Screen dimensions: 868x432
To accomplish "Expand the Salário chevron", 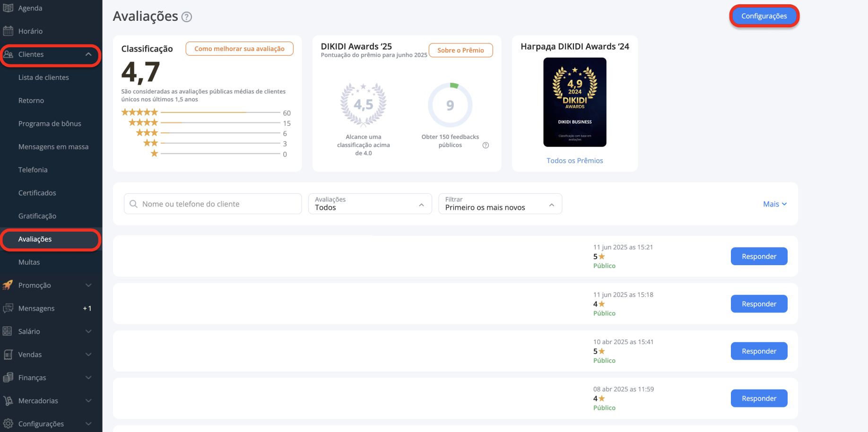I will click(88, 331).
